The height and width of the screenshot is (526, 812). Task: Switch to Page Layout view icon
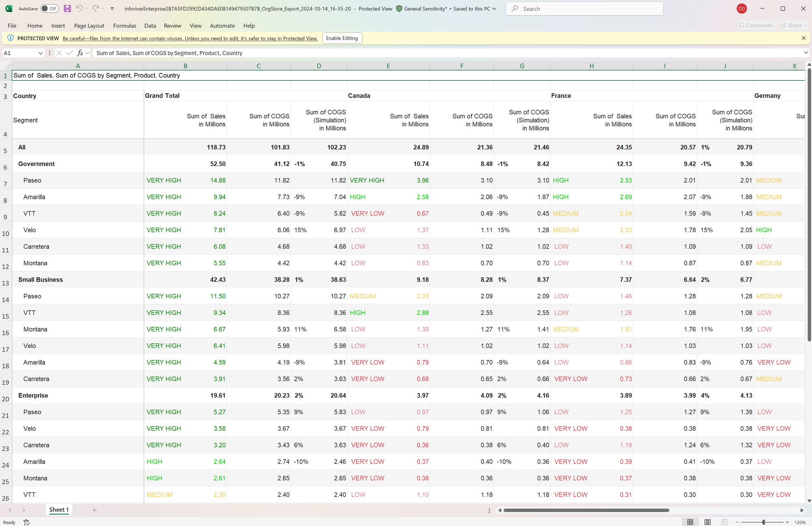pyautogui.click(x=707, y=522)
